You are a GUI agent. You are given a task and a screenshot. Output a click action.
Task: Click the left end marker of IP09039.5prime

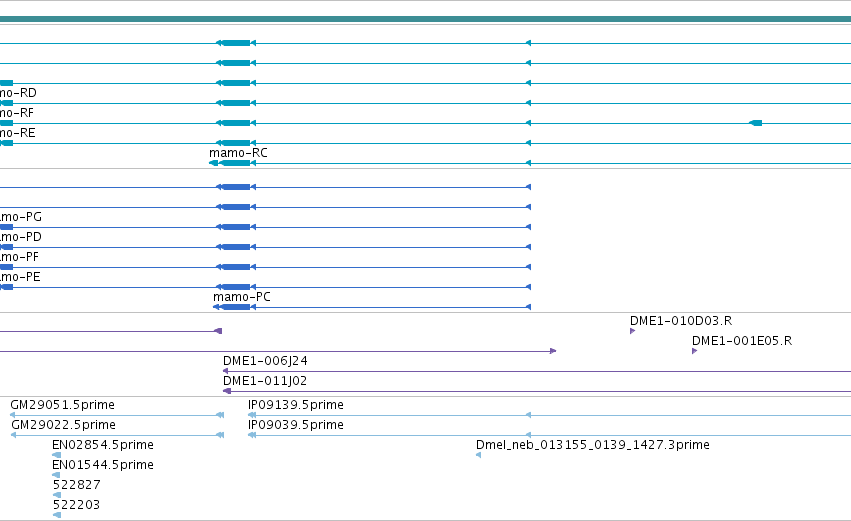pyautogui.click(x=252, y=435)
